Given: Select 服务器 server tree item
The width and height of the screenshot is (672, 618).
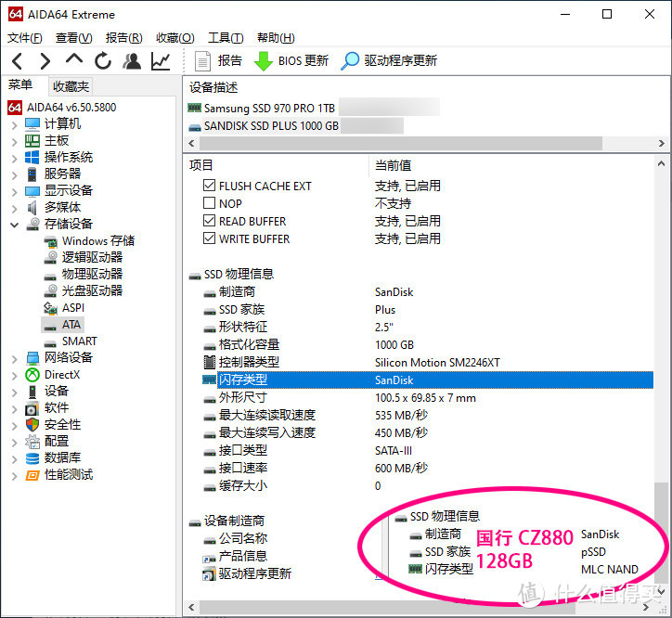Looking at the screenshot, I should click(53, 174).
